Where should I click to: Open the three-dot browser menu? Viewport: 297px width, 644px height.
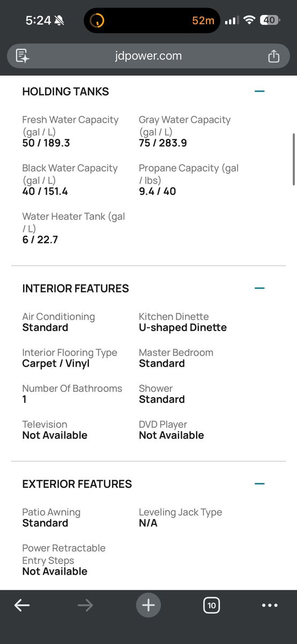pos(270,605)
